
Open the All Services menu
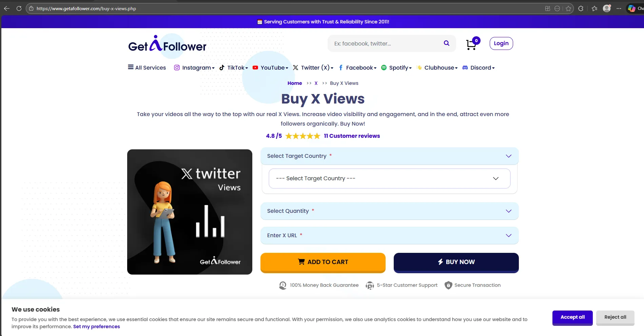147,68
